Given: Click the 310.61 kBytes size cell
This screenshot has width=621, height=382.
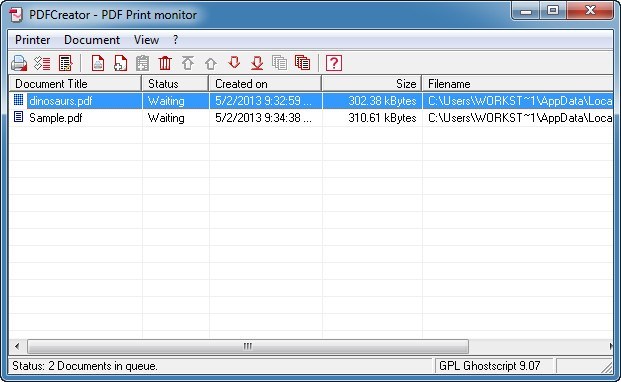Looking at the screenshot, I should (382, 118).
